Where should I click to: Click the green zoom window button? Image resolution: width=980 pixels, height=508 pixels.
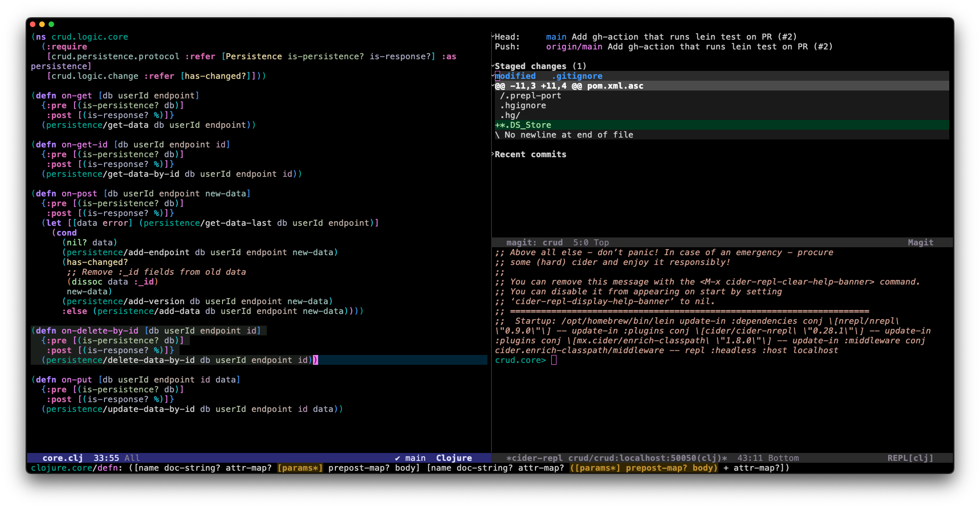(51, 24)
